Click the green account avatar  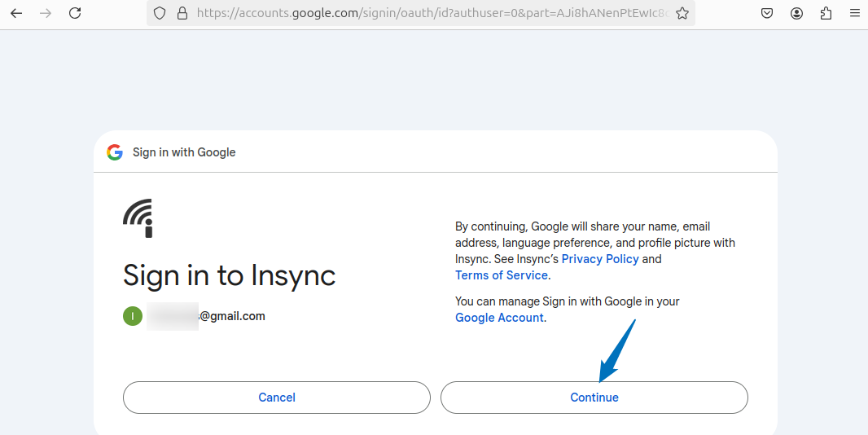pyautogui.click(x=133, y=316)
